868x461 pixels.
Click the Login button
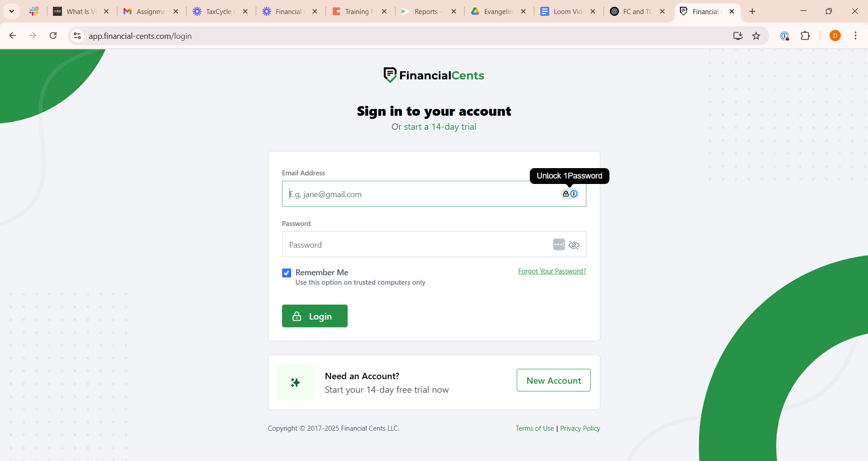coord(315,315)
